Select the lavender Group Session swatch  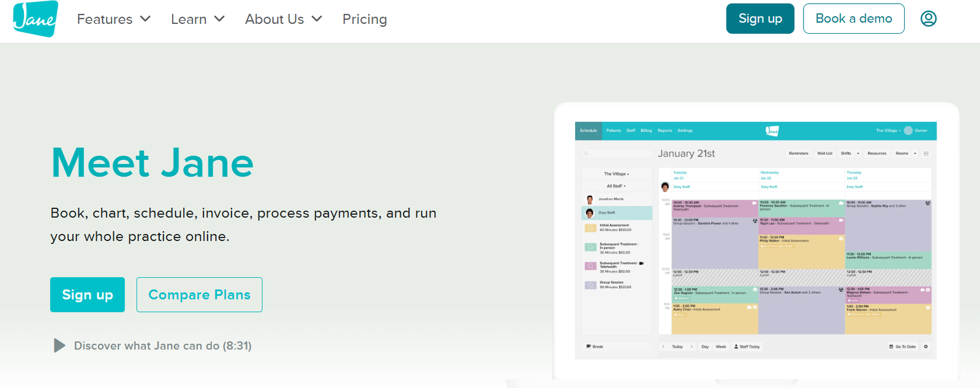[590, 285]
